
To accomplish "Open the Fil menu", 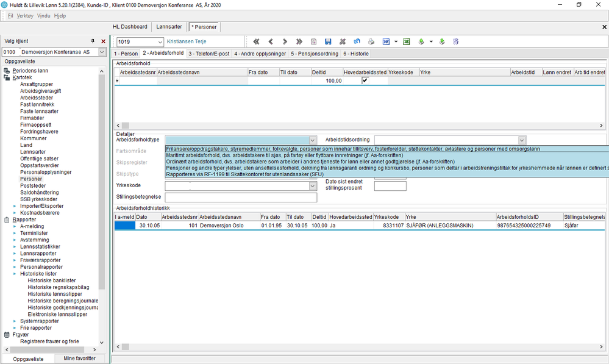I will [10, 16].
